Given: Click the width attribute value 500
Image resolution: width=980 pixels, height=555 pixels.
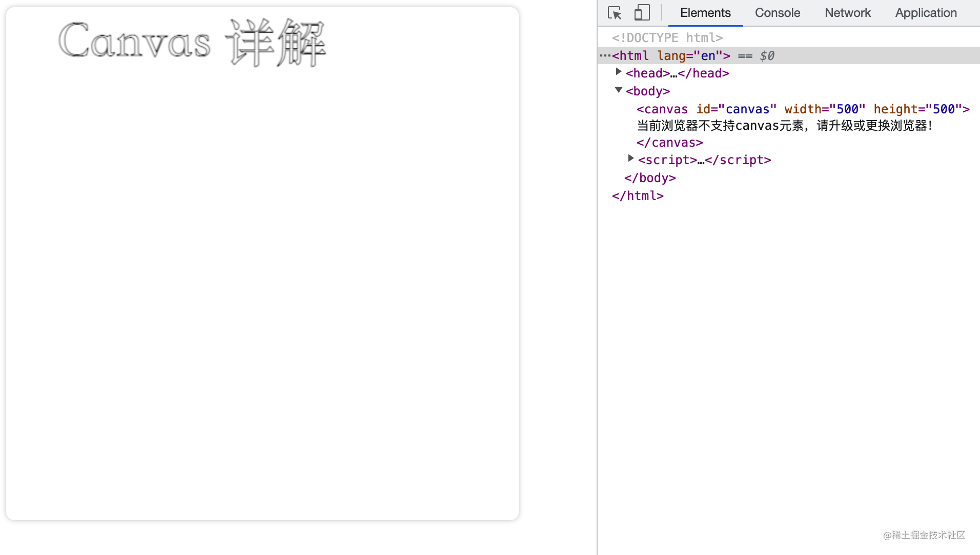Looking at the screenshot, I should coord(848,109).
